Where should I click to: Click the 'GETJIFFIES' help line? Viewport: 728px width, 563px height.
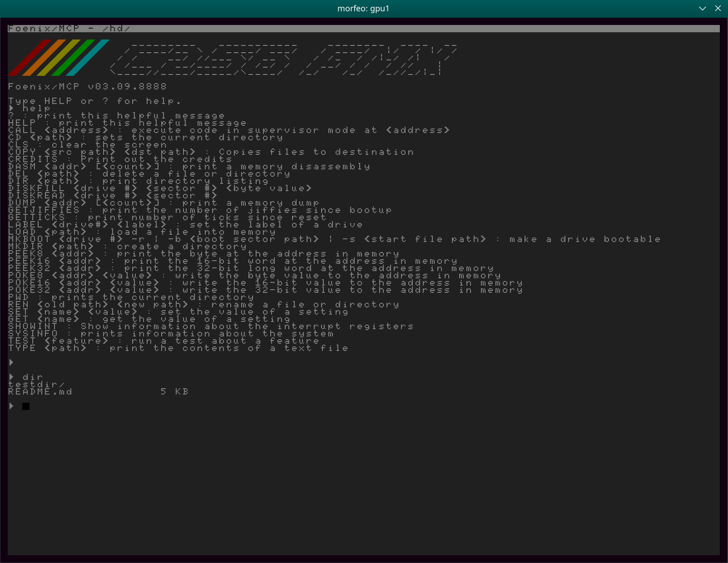pos(200,210)
